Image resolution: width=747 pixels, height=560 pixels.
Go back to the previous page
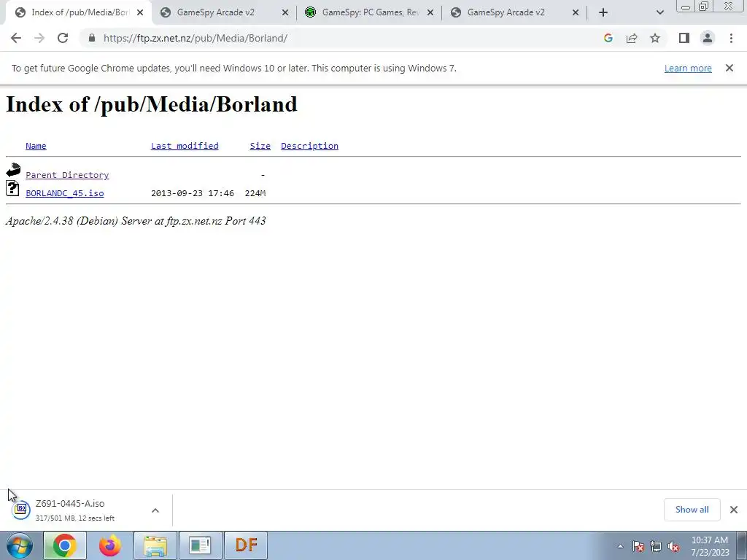click(16, 38)
